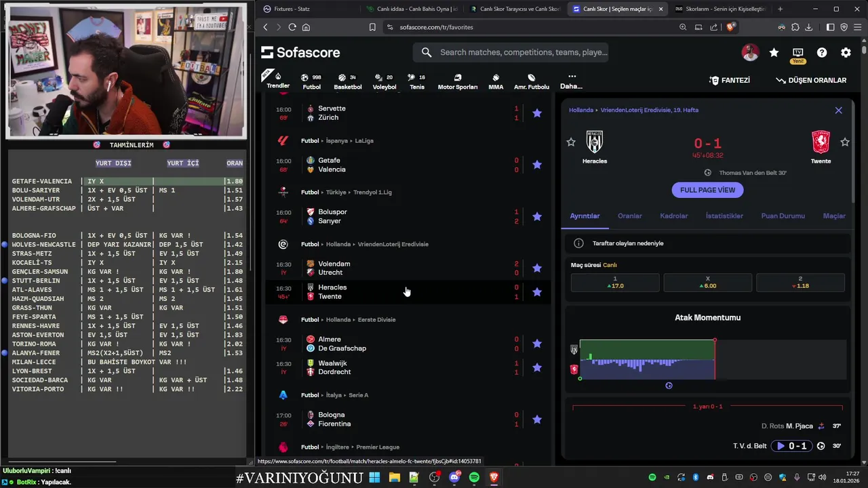Open Sofascore favorites star in header
The width and height of the screenshot is (868, 488).
tap(774, 52)
